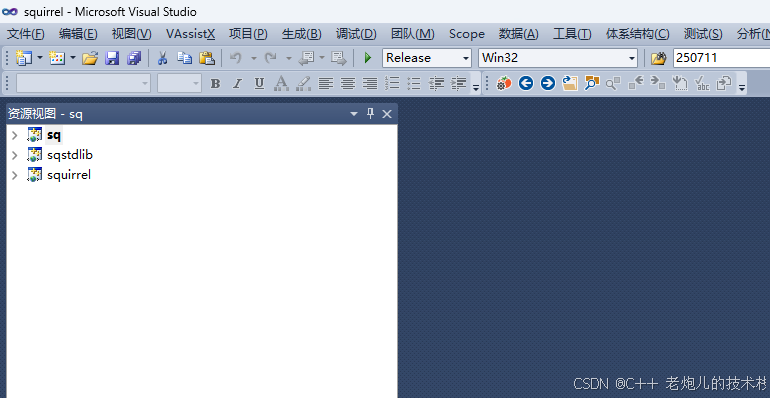Open the formatting toolbar overflow options

point(475,87)
